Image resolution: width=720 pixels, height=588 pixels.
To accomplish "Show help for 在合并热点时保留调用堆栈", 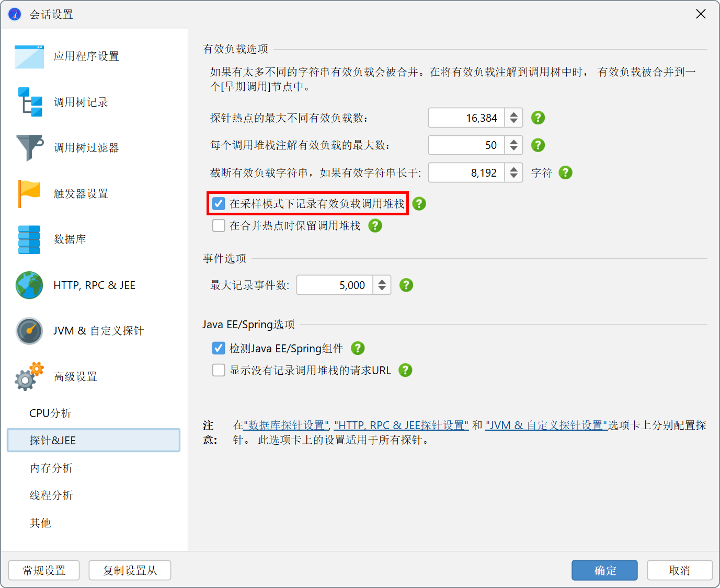I will coord(375,226).
